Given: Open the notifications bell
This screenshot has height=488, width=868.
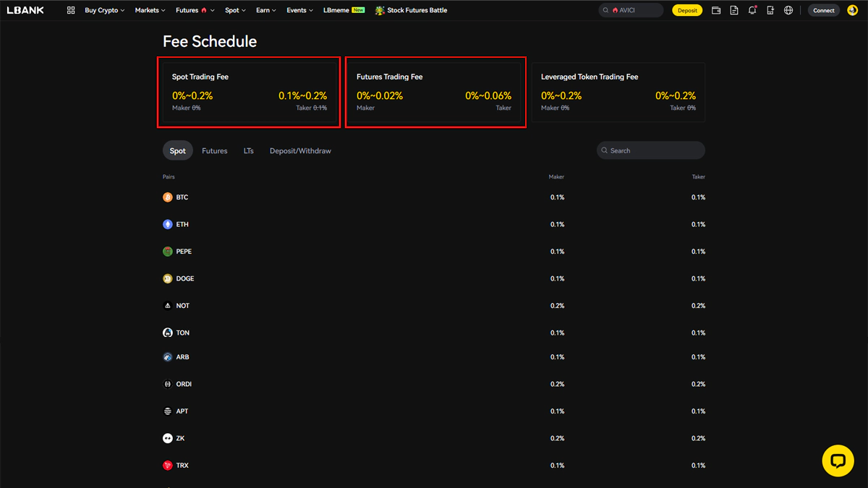Looking at the screenshot, I should (752, 10).
